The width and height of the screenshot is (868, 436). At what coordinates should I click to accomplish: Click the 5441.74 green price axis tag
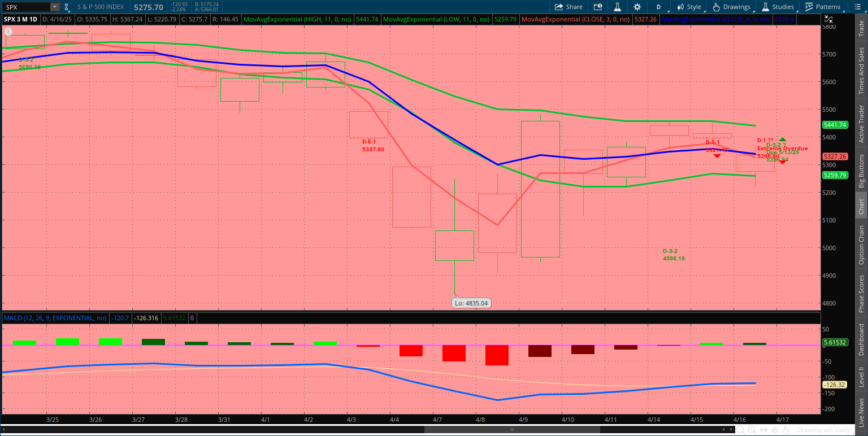coord(835,125)
